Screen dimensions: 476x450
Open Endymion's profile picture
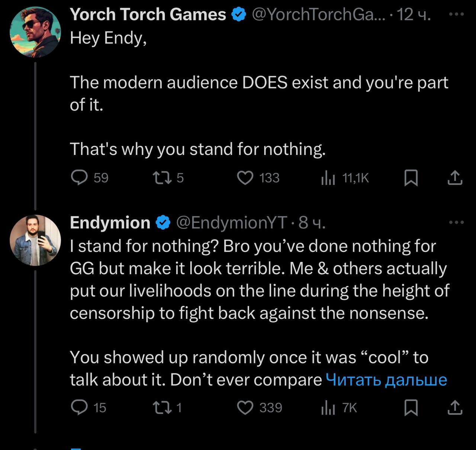[35, 240]
